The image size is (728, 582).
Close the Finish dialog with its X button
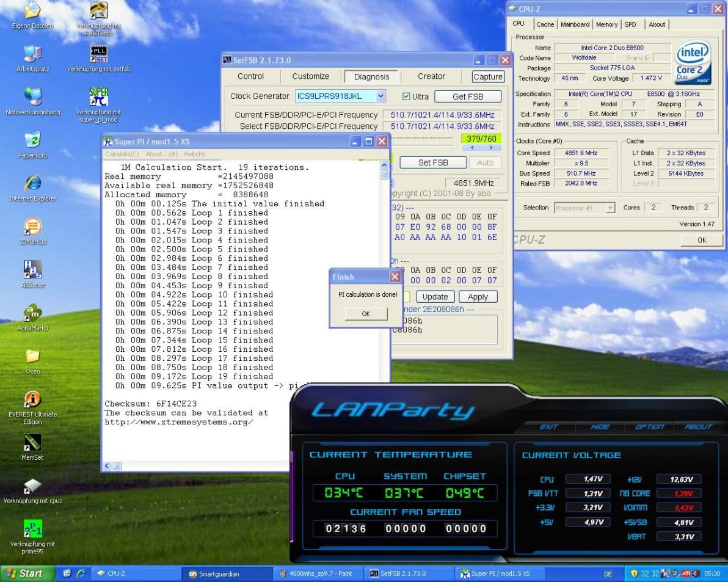tap(395, 277)
